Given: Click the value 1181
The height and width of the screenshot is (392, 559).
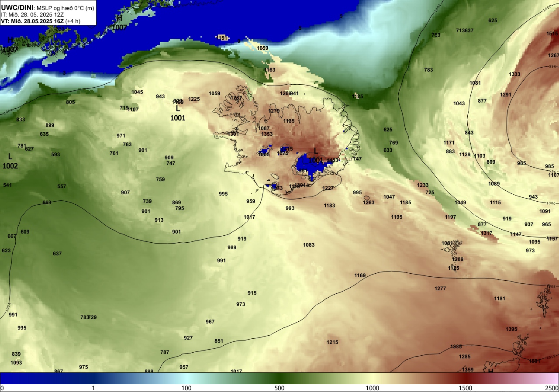Looking at the screenshot, I should click(500, 299).
